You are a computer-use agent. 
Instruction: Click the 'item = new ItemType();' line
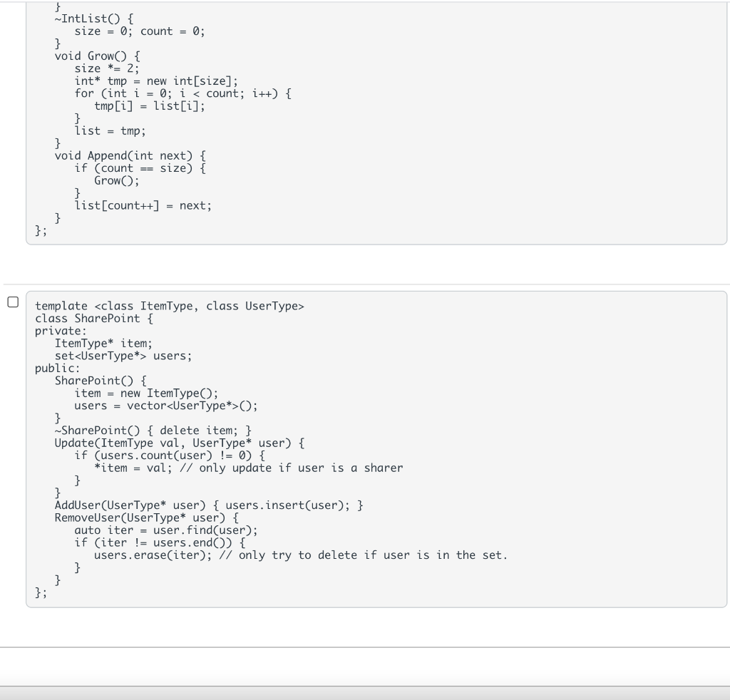click(146, 393)
